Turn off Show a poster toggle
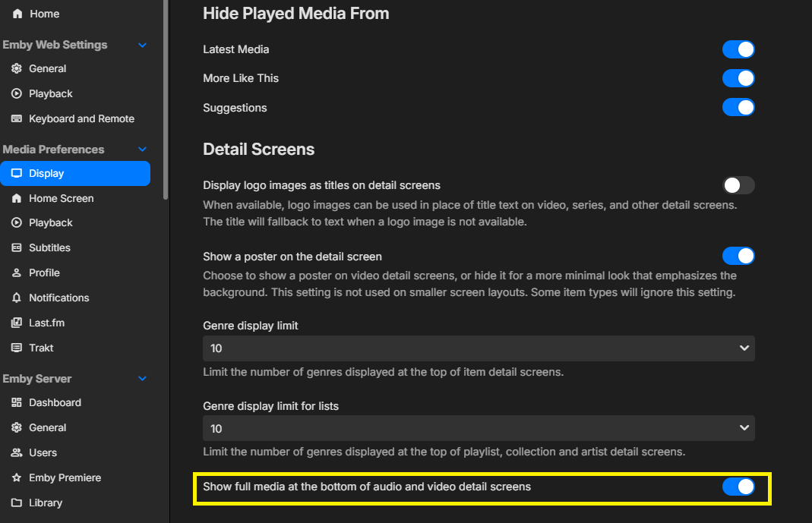812x523 pixels. (738, 256)
